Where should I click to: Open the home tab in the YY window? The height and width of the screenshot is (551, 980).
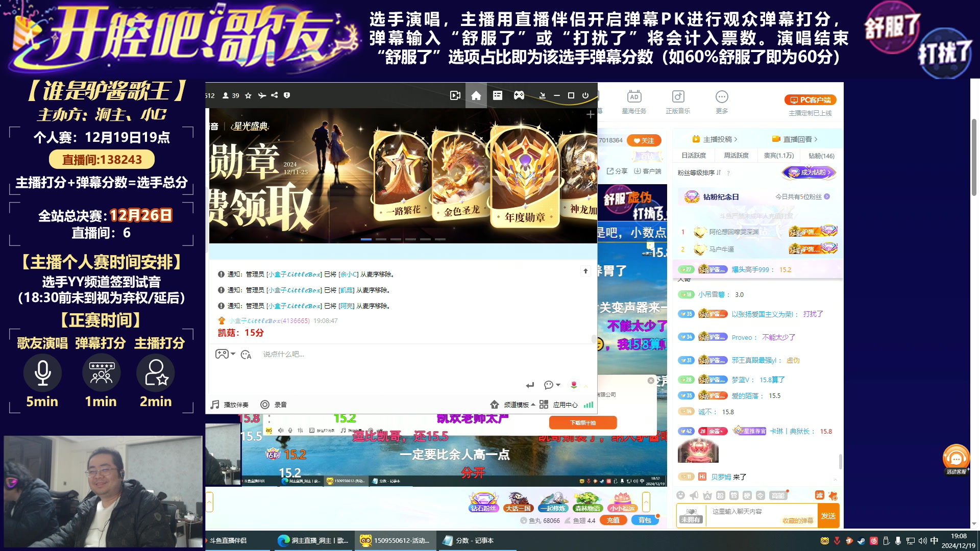point(476,95)
